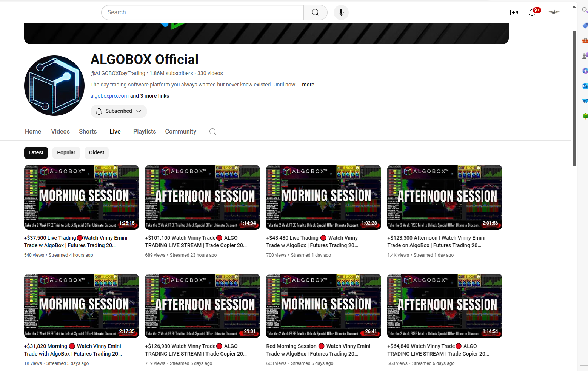Switch to the Community tab
588x371 pixels.
181,131
